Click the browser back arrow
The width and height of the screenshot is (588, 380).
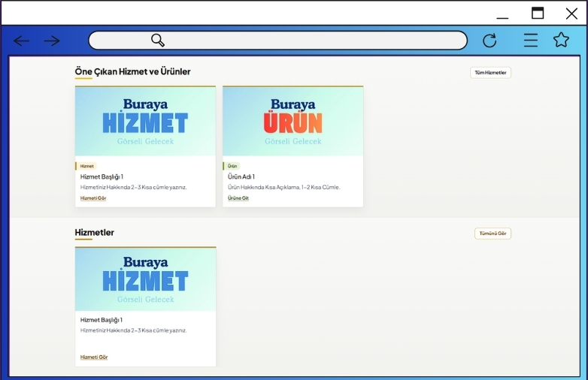point(21,41)
